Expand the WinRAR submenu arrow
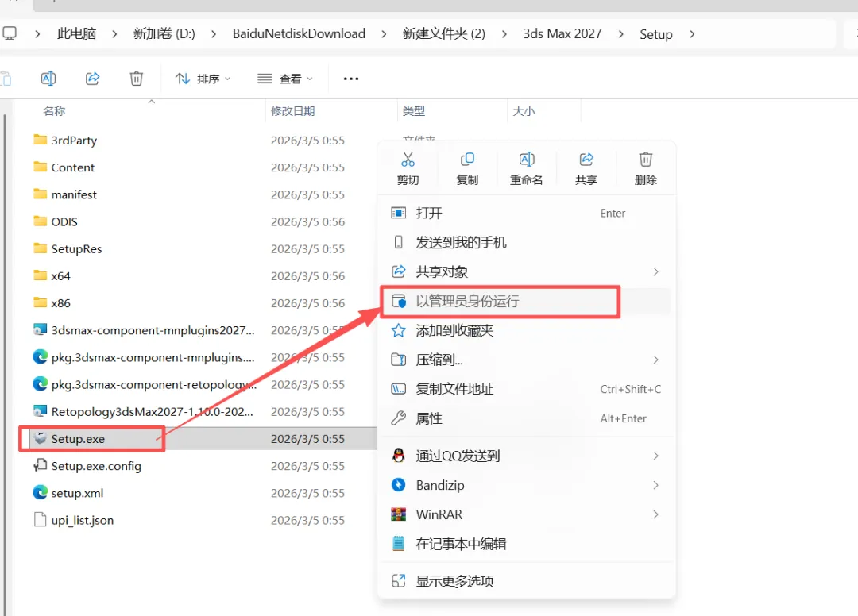The width and height of the screenshot is (858, 616). [x=655, y=515]
